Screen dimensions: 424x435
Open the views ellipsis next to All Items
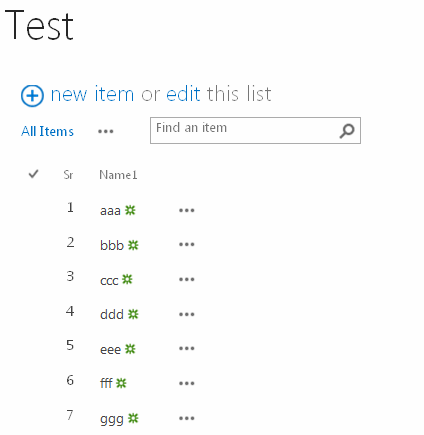pyautogui.click(x=106, y=131)
